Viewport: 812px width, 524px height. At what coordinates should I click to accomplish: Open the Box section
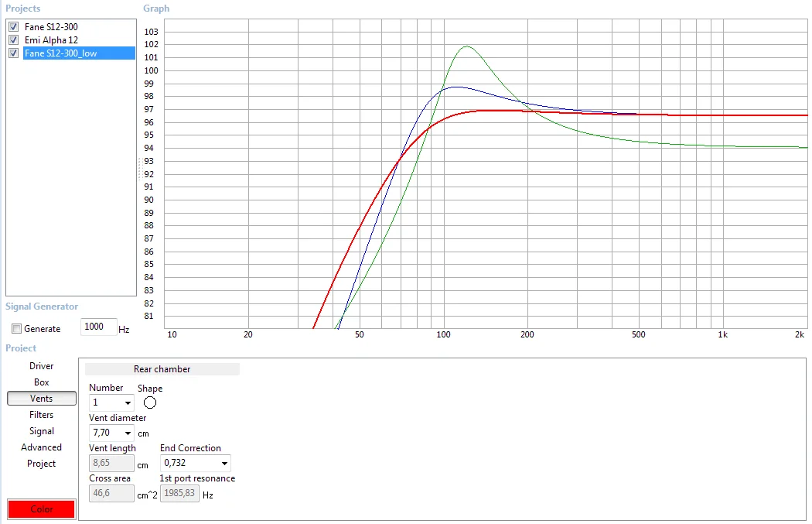pyautogui.click(x=42, y=382)
